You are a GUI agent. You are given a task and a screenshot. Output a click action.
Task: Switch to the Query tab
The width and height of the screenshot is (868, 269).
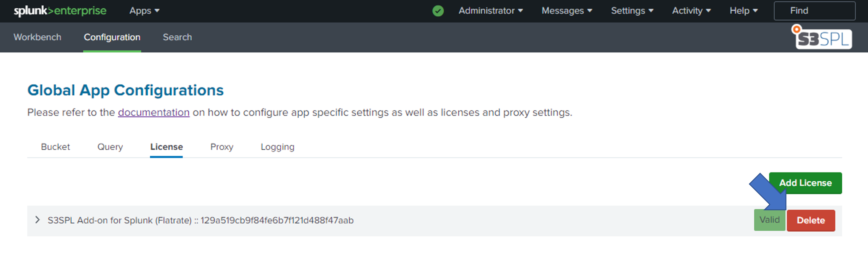[110, 147]
